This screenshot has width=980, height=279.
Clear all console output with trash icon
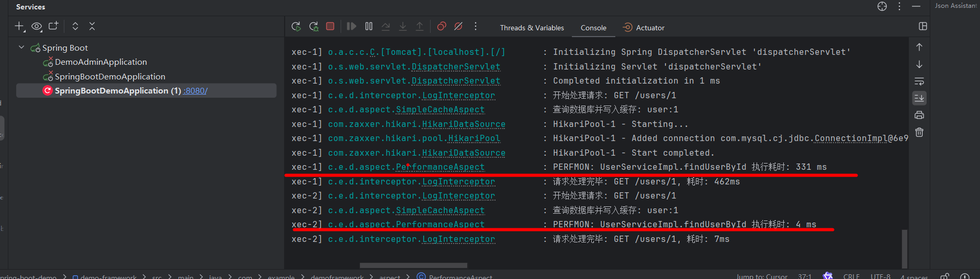[x=919, y=133]
